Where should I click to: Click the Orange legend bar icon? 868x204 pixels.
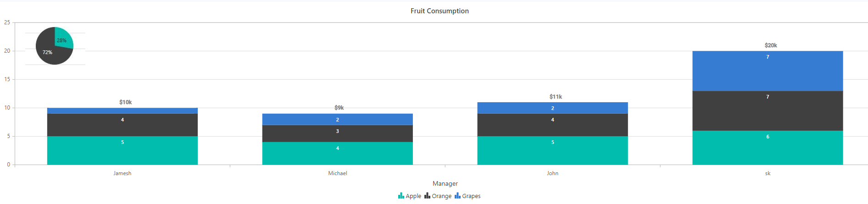427,196
